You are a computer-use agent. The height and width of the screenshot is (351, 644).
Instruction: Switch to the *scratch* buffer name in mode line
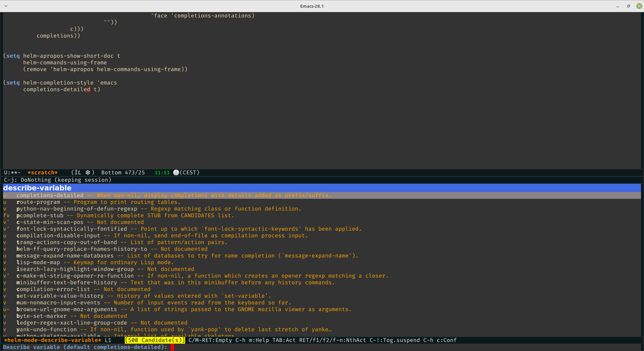click(43, 173)
